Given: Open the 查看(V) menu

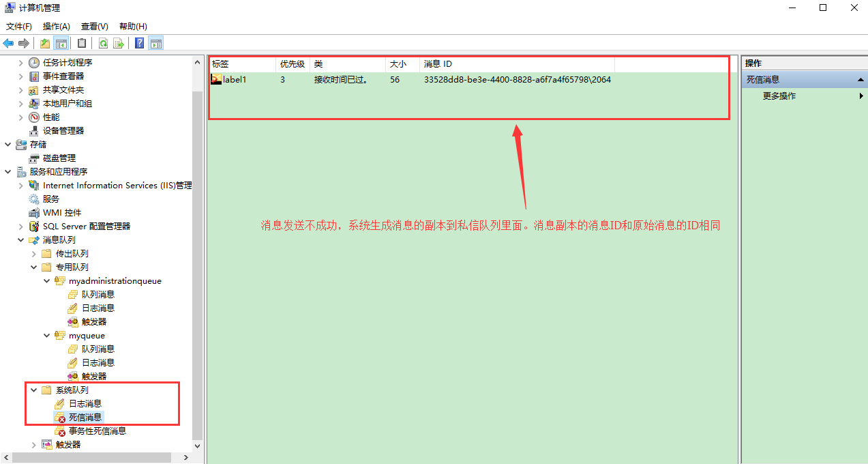Looking at the screenshot, I should tap(95, 26).
